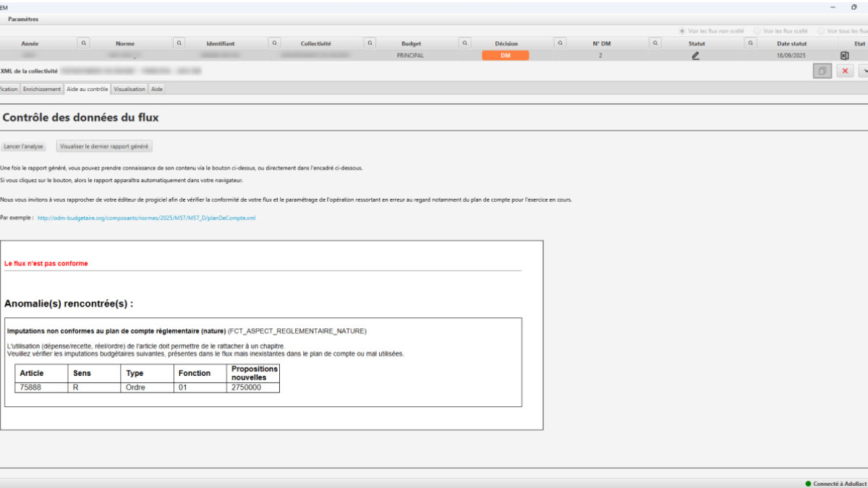Click the "Lancer l'analyse" button

point(24,146)
